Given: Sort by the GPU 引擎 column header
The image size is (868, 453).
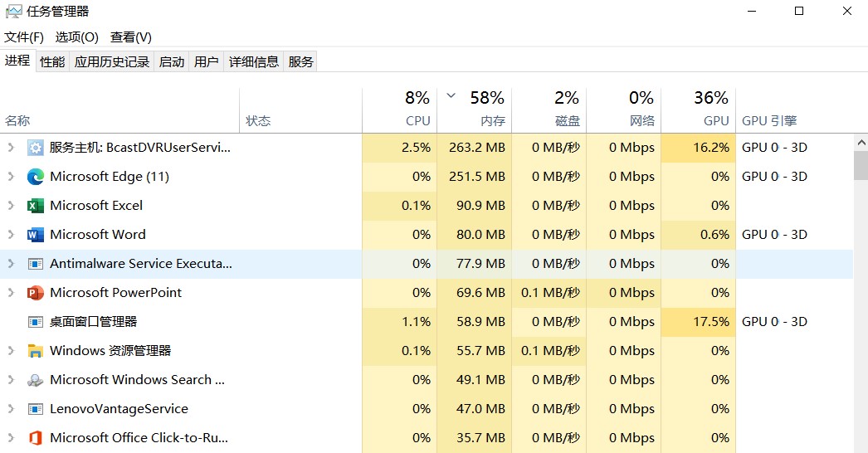Looking at the screenshot, I should (794, 110).
